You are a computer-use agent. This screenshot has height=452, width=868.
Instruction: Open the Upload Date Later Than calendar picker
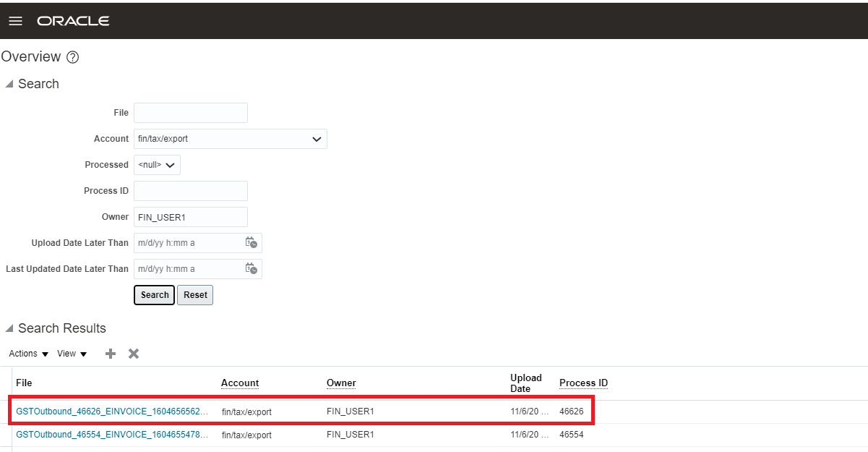coord(251,243)
